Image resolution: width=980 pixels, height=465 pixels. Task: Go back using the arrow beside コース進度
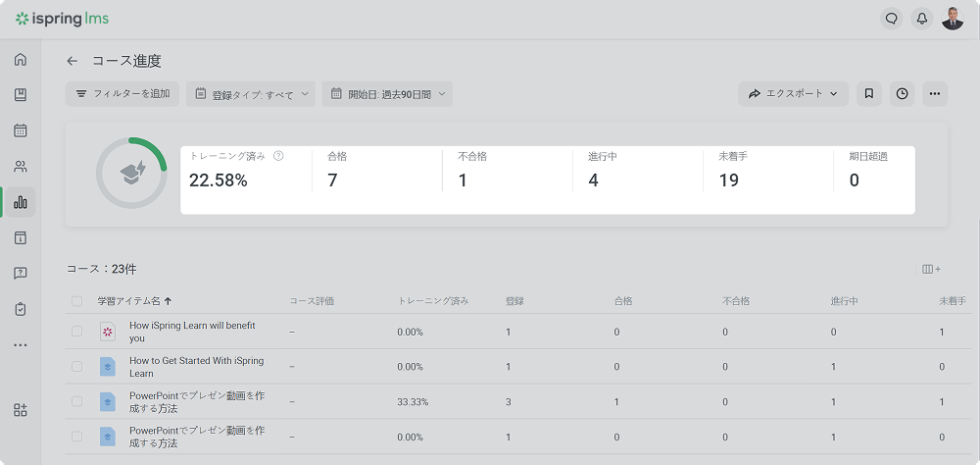pyautogui.click(x=73, y=61)
